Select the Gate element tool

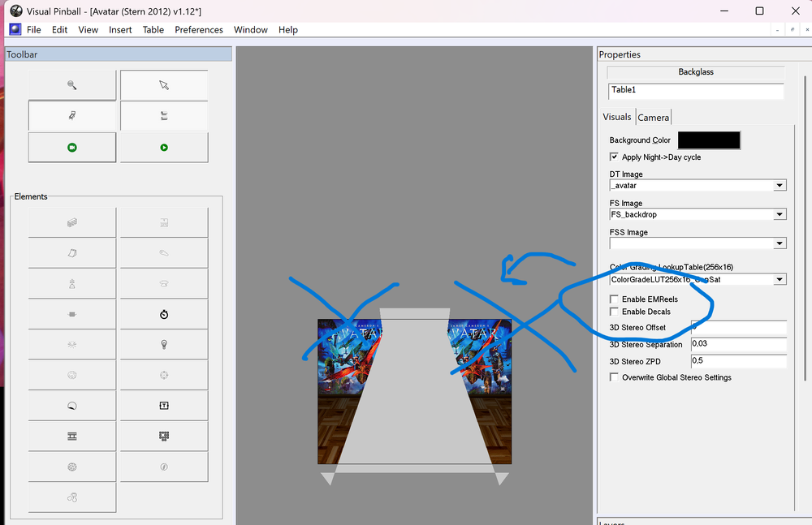point(164,222)
